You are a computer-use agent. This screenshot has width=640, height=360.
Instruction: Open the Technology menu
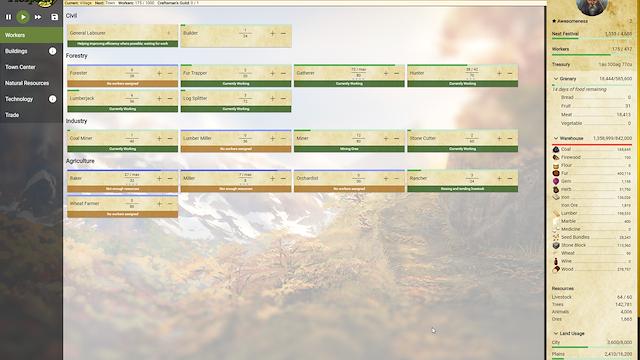coord(31,99)
